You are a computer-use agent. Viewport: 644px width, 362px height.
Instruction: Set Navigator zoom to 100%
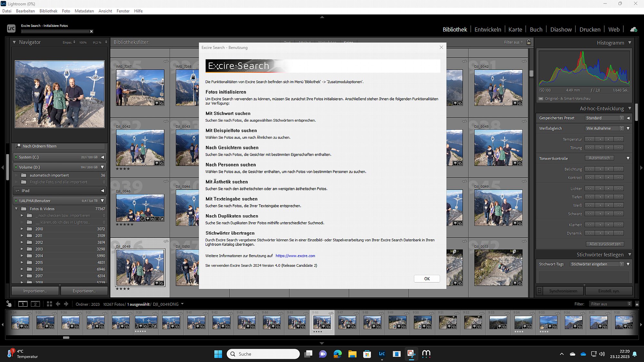coord(83,42)
